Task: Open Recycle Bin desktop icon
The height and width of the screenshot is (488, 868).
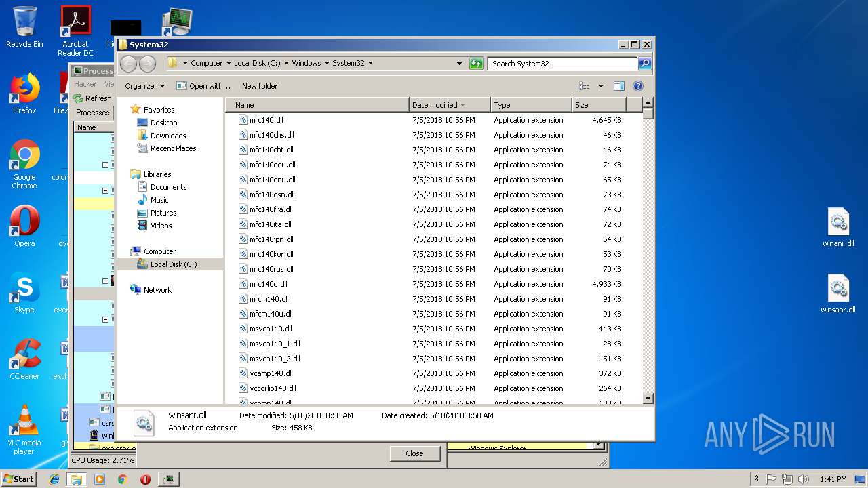Action: point(24,27)
